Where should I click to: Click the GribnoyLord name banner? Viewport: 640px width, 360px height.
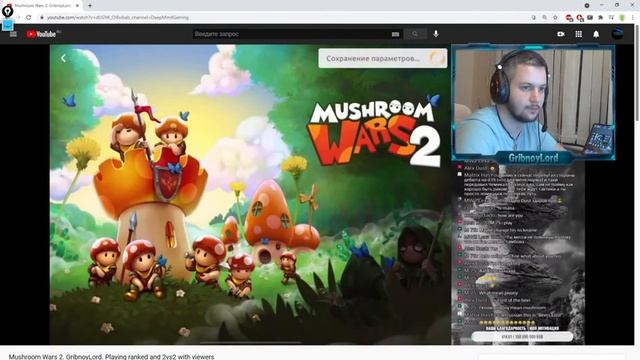533,158
